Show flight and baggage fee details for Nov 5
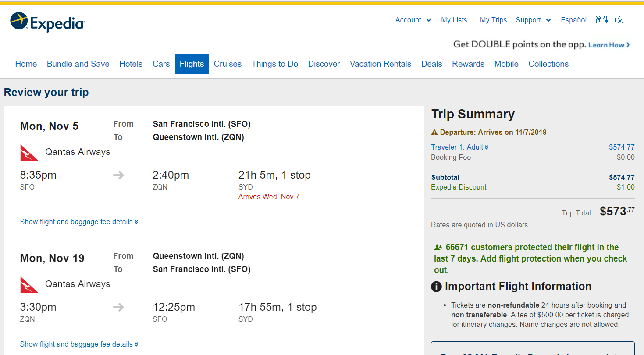This screenshot has height=355, width=644. coord(79,222)
